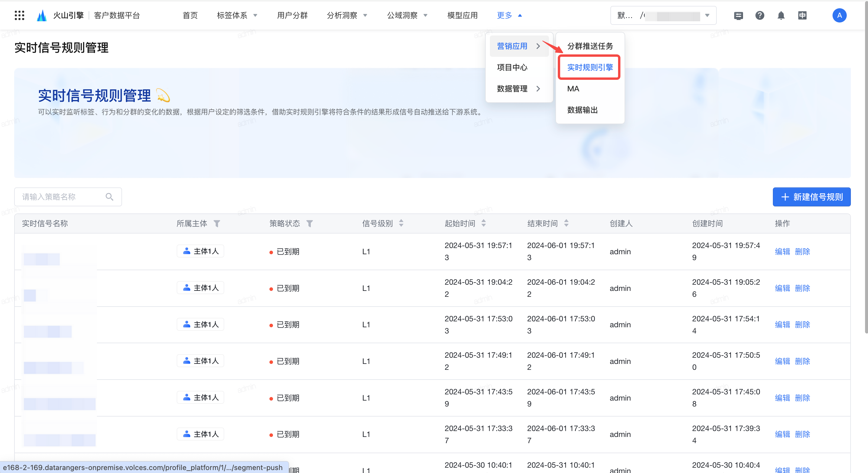868x473 pixels.
Task: Open the project selector combo box
Action: 663,15
